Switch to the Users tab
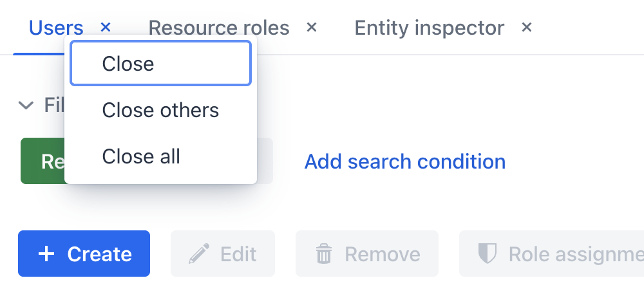Viewport: 644px width, 296px height. coord(56,28)
